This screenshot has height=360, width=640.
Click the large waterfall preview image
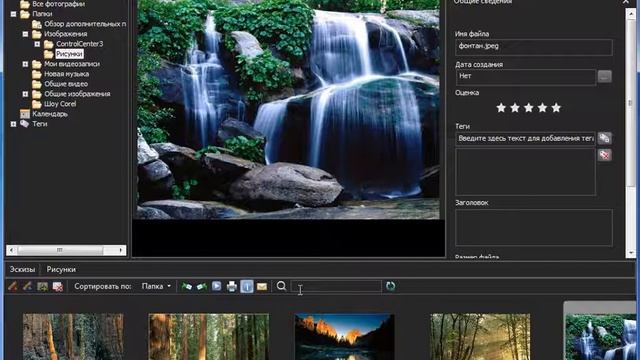tap(289, 109)
